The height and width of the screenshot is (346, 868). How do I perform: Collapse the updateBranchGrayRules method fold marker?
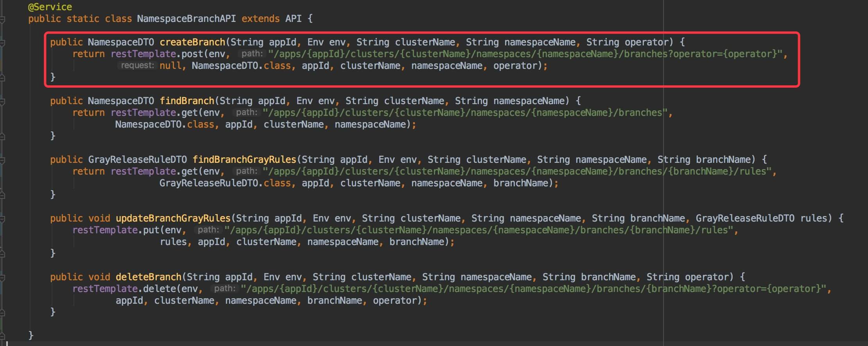coord(2,218)
